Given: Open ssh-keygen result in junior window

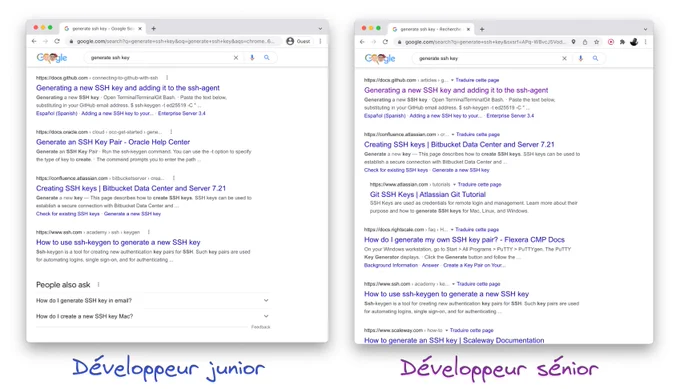Looking at the screenshot, I should click(x=118, y=242).
